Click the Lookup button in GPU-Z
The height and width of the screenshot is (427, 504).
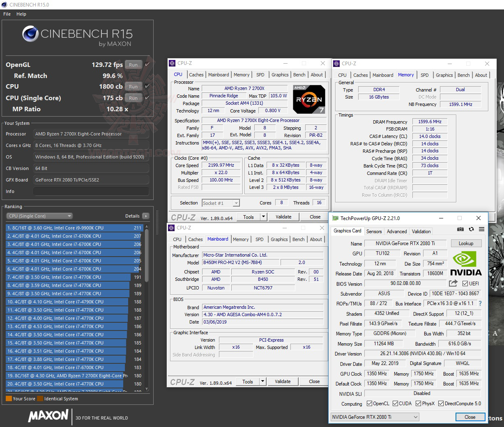[x=466, y=243]
